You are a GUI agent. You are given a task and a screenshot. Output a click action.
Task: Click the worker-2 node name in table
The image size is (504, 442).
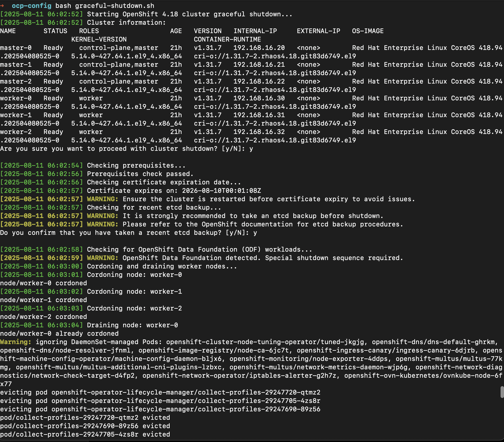click(16, 132)
